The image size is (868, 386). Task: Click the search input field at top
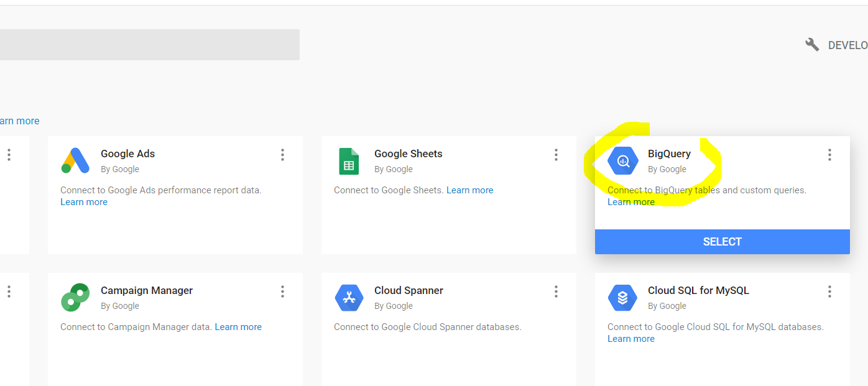(x=149, y=44)
